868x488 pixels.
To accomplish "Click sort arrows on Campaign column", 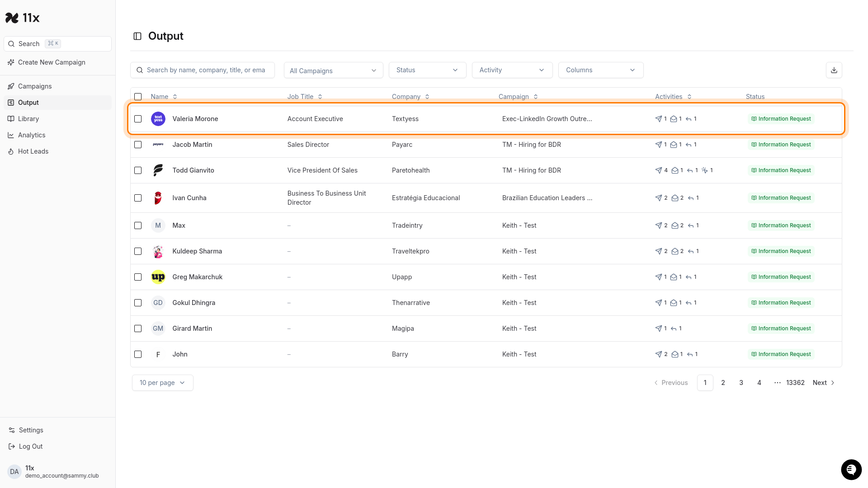I will point(536,97).
